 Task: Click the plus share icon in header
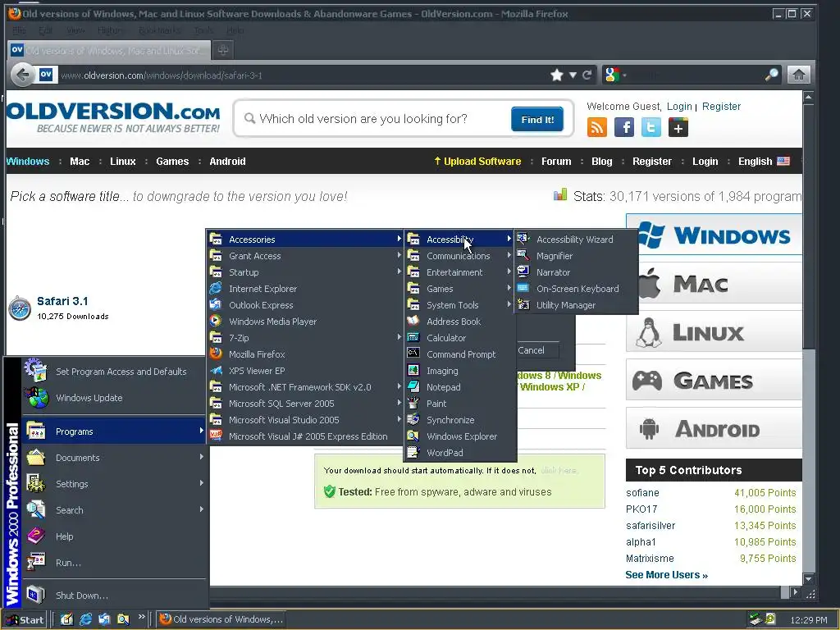(678, 127)
